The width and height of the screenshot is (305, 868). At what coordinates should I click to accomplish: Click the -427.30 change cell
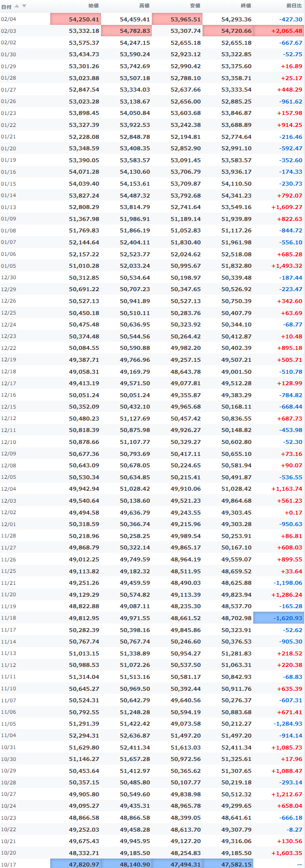[x=291, y=19]
